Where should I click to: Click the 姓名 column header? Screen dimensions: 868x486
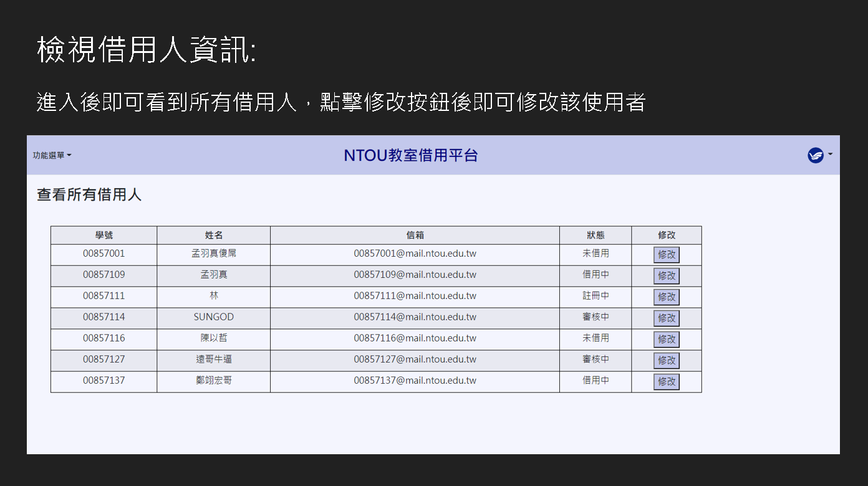[x=214, y=235]
